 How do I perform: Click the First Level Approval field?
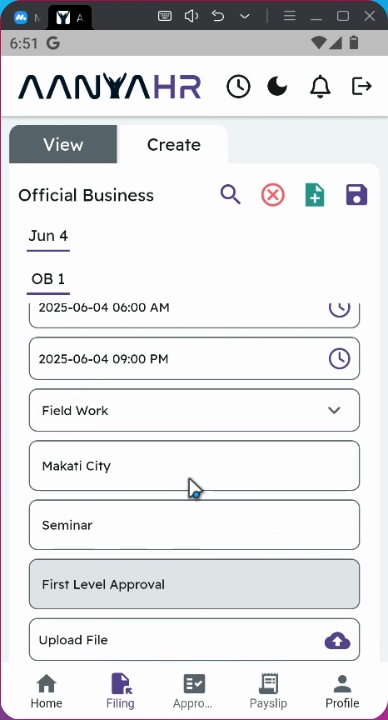(x=194, y=584)
